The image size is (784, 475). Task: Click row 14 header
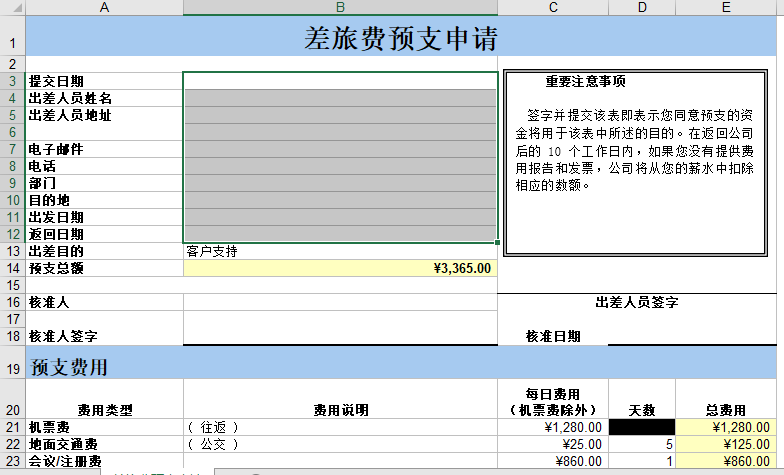(x=12, y=268)
